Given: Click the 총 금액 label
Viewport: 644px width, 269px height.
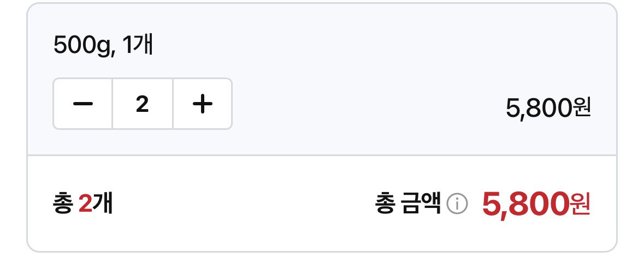Looking at the screenshot, I should (408, 204).
